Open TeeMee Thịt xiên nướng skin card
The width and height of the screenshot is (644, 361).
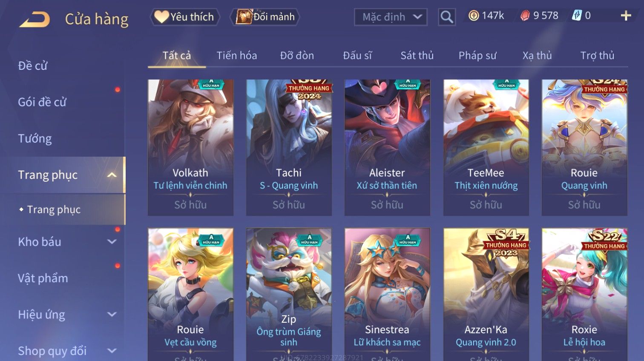click(x=486, y=147)
